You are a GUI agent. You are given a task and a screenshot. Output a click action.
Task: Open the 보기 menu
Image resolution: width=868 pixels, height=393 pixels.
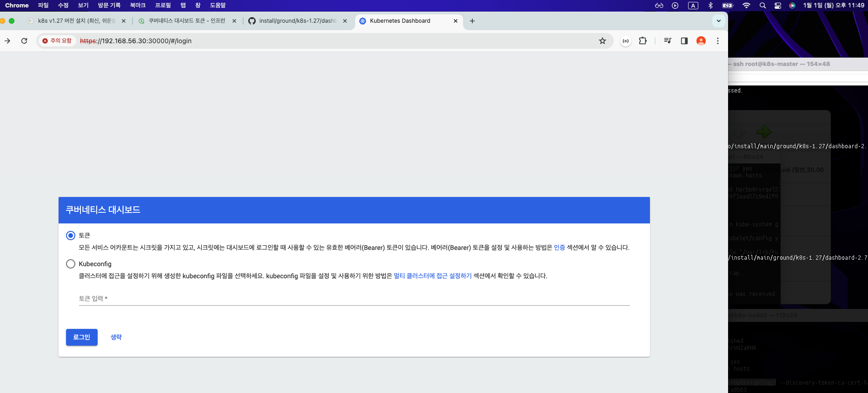83,6
